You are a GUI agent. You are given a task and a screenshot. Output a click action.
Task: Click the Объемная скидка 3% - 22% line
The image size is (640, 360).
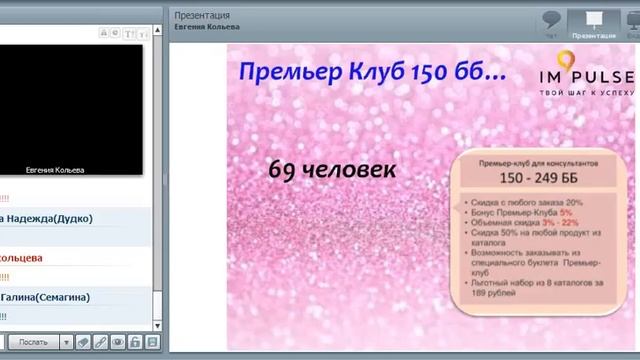click(x=524, y=222)
